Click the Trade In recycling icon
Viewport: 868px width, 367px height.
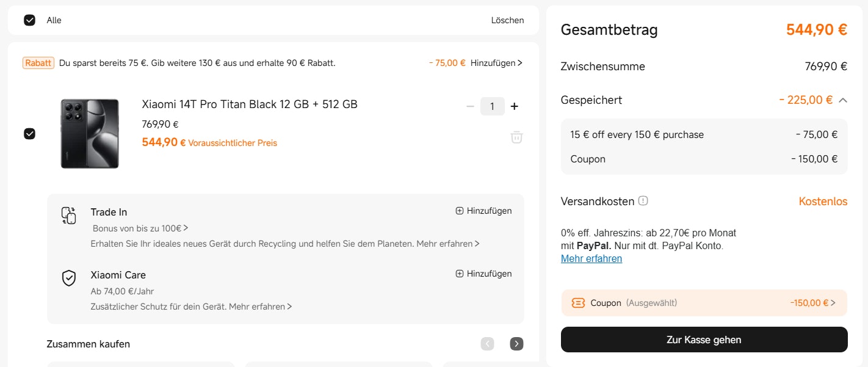coord(68,215)
